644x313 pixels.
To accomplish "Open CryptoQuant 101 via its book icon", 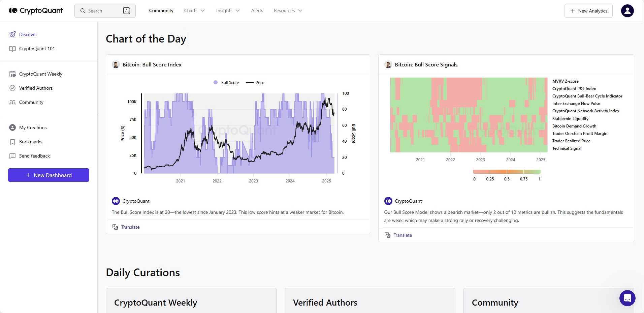I will tap(12, 49).
